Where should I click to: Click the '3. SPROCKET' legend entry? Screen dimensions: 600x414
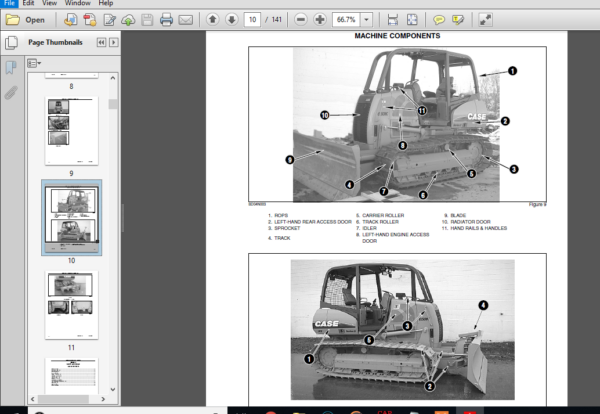pyautogui.click(x=284, y=228)
